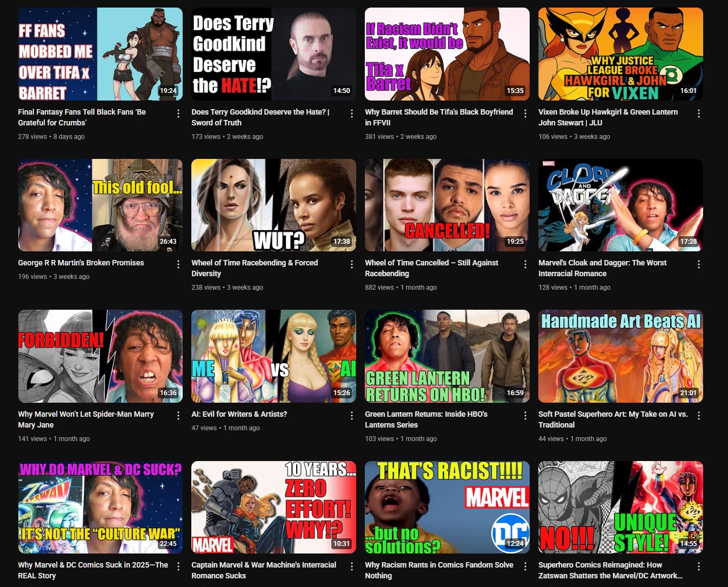Open options menu for Final Fantasy Fans video
The image size is (728, 587).
[178, 114]
